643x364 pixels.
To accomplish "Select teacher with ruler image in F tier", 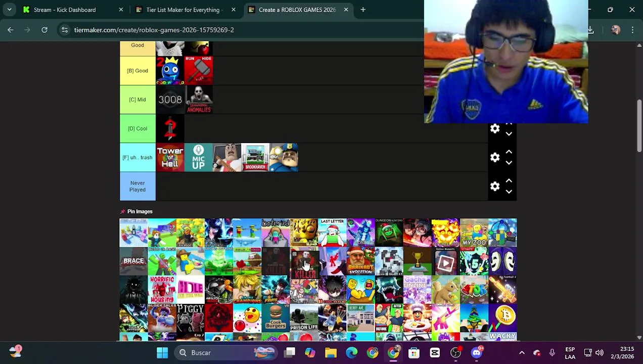I will (x=226, y=157).
